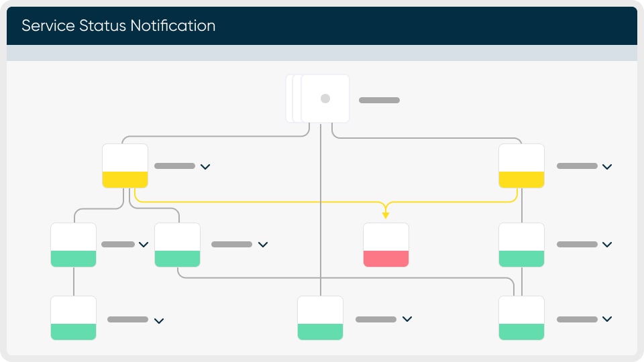
Task: Select the bottom-right green service node
Action: point(521,318)
